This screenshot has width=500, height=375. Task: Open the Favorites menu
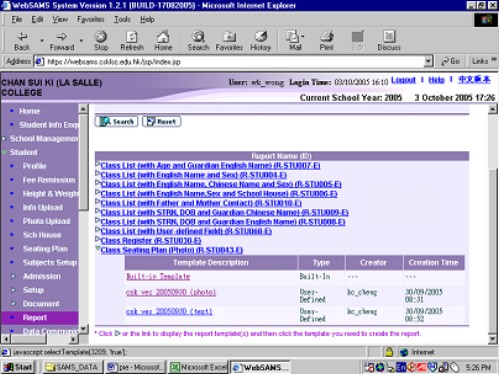[x=91, y=19]
